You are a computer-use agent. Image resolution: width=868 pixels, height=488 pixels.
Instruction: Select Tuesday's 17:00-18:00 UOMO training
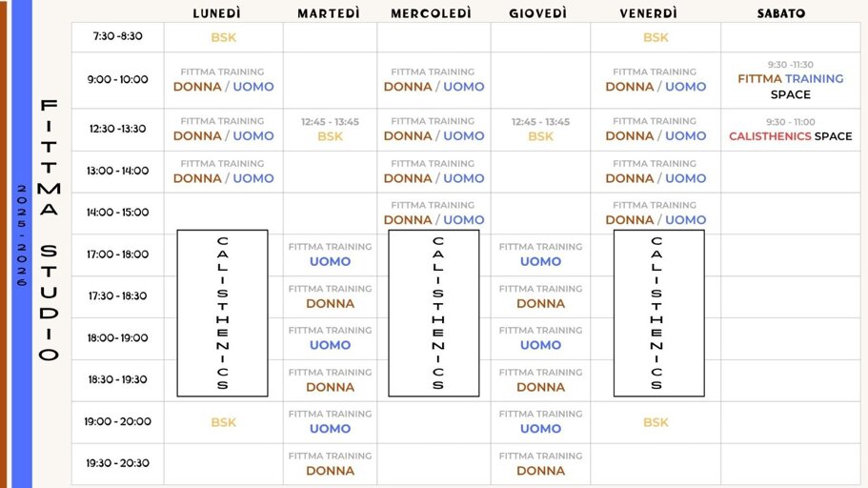330,261
